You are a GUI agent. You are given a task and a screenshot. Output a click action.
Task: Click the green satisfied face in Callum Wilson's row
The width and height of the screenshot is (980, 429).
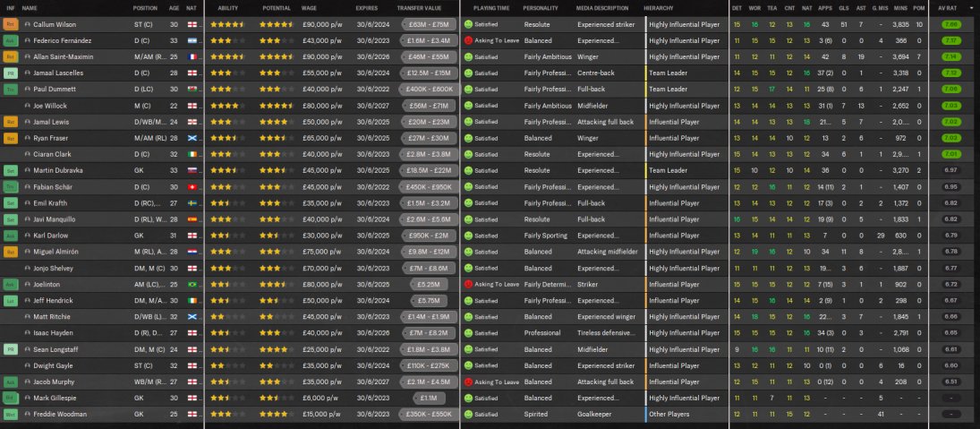point(468,24)
